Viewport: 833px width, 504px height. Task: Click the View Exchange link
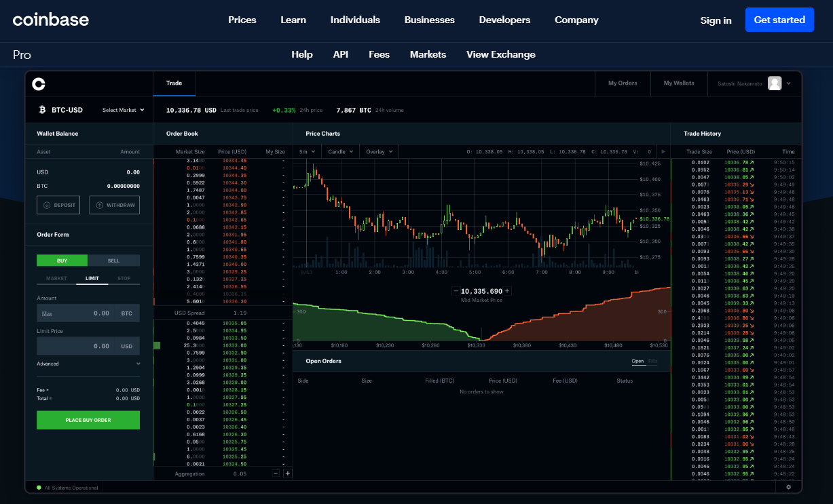[501, 54]
